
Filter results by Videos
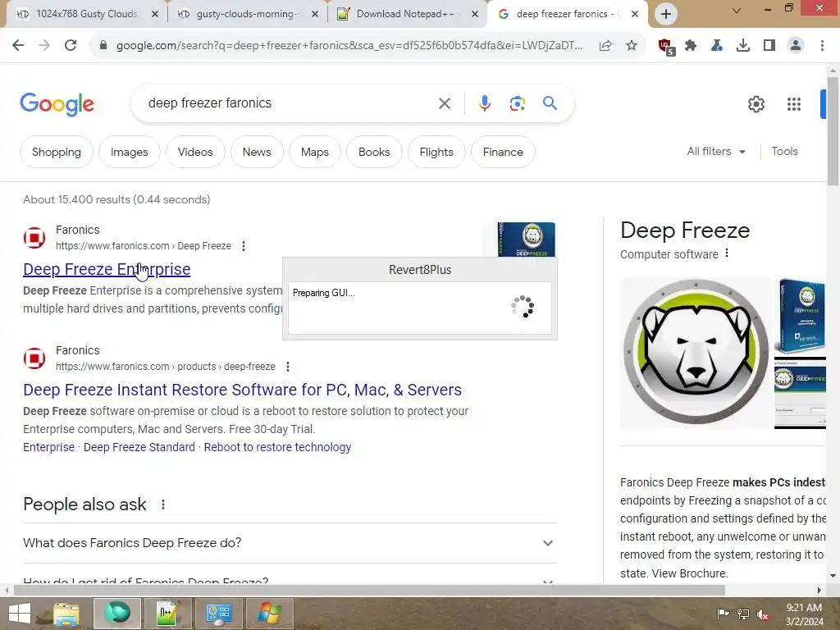tap(195, 152)
